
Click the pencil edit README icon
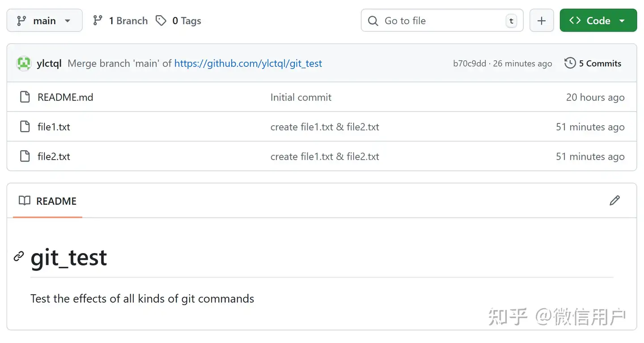615,201
